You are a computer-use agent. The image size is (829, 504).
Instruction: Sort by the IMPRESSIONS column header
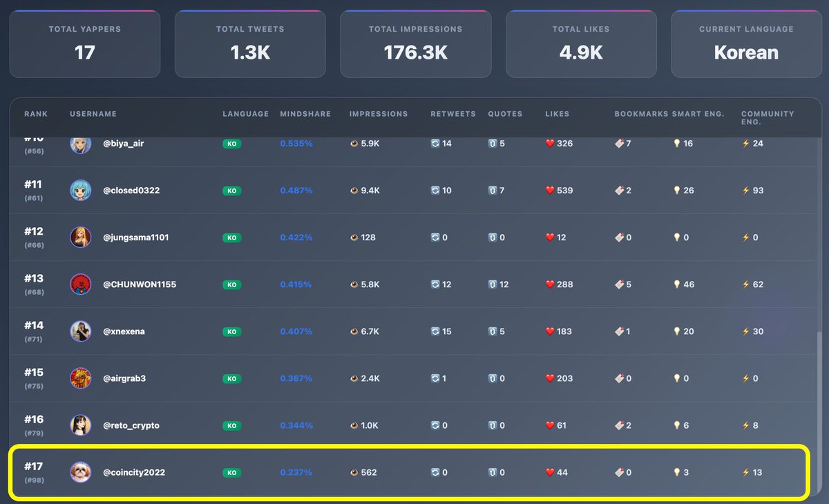tap(379, 114)
